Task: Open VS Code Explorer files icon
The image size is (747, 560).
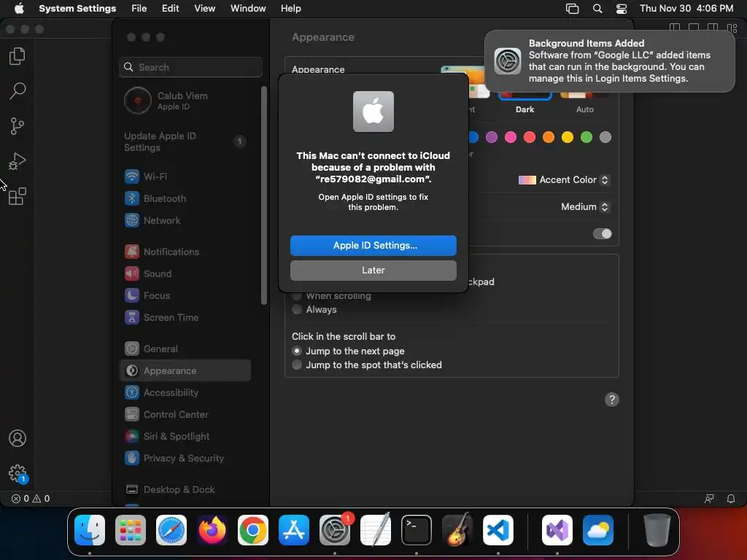Action: click(18, 56)
